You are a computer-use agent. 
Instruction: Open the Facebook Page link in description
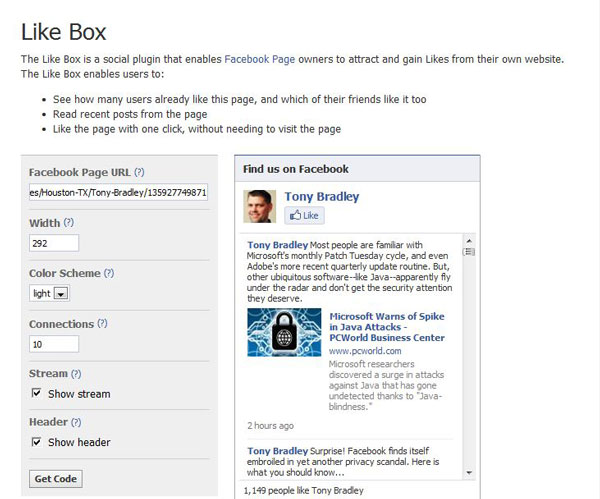coord(259,59)
